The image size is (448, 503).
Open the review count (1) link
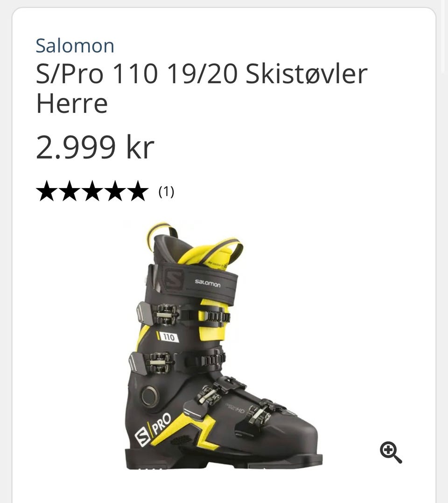tap(166, 191)
